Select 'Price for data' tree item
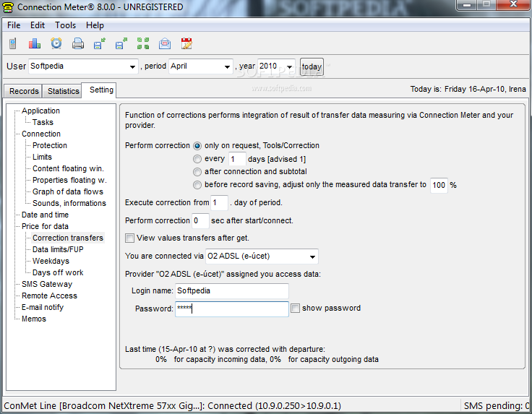The width and height of the screenshot is (532, 414). click(45, 226)
